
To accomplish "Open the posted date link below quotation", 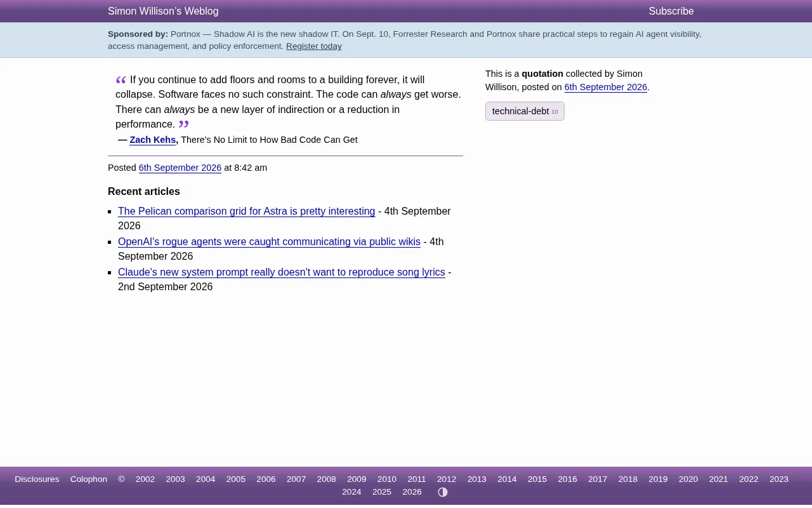I will (180, 168).
